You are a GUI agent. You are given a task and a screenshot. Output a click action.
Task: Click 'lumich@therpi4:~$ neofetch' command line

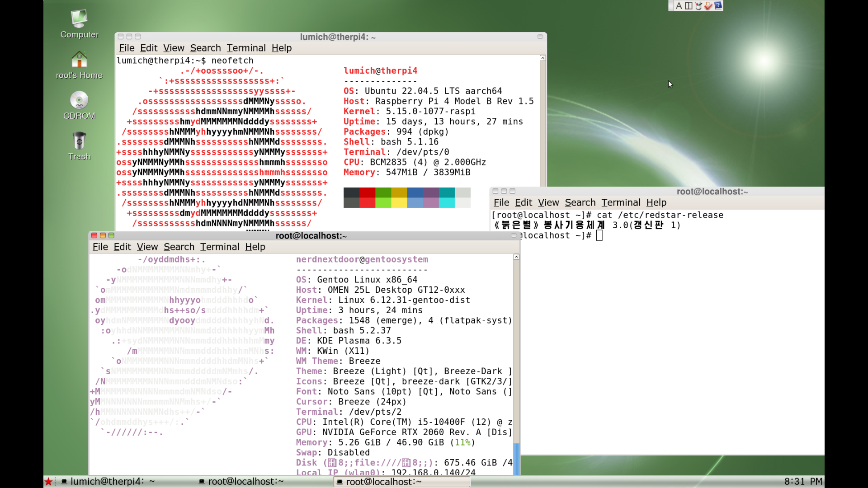click(185, 61)
